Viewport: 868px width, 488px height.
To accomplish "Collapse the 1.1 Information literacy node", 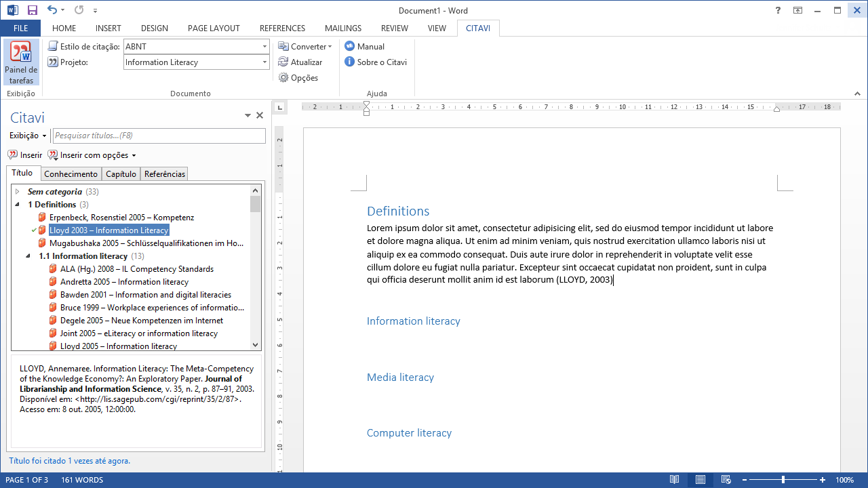I will (x=28, y=256).
